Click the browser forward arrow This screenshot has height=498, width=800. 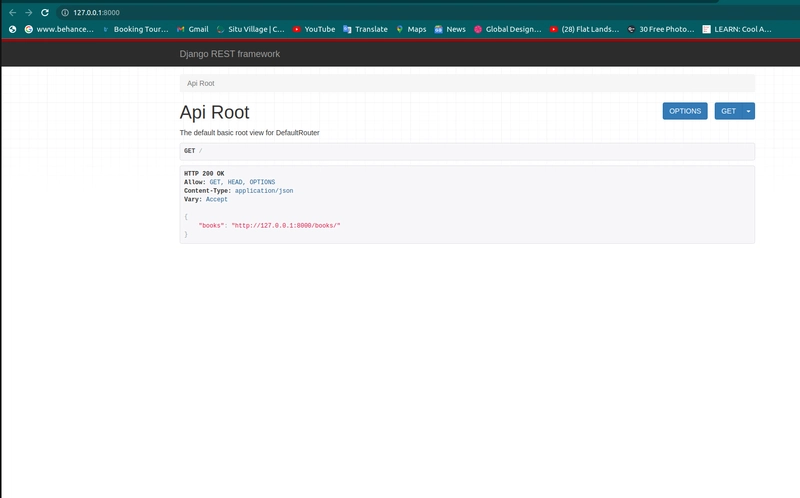pos(28,12)
